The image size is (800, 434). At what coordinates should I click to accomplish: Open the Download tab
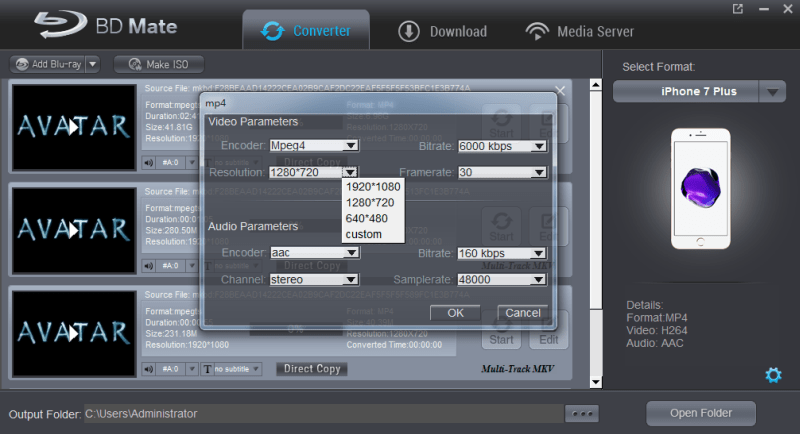coord(442,31)
